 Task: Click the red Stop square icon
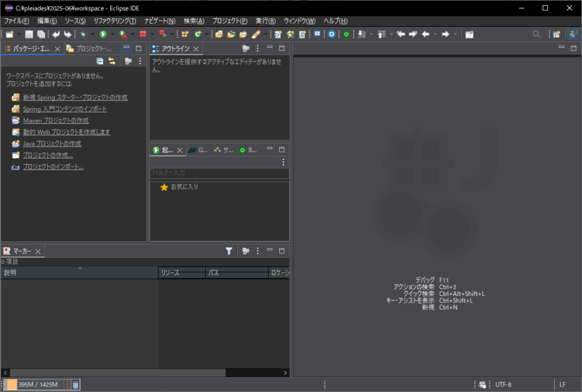143,34
